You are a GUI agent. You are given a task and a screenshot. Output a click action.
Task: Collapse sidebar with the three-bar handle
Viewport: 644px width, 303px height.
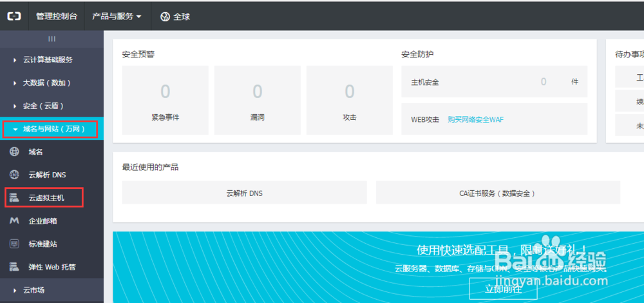coord(52,39)
